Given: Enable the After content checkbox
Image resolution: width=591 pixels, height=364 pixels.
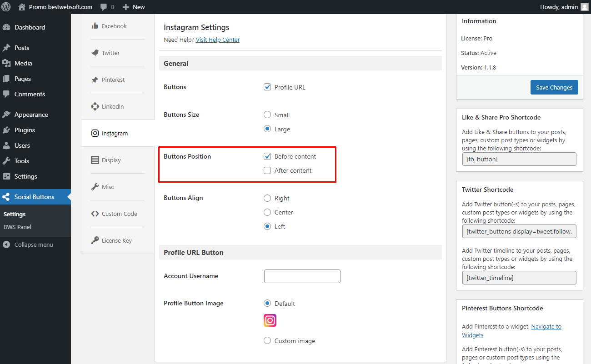Looking at the screenshot, I should (267, 170).
